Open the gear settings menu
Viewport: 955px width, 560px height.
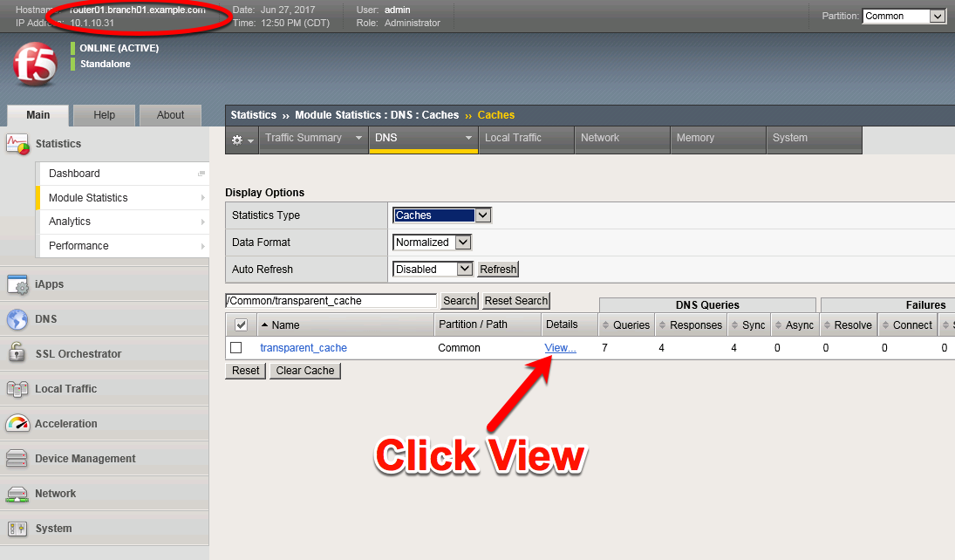click(x=242, y=140)
